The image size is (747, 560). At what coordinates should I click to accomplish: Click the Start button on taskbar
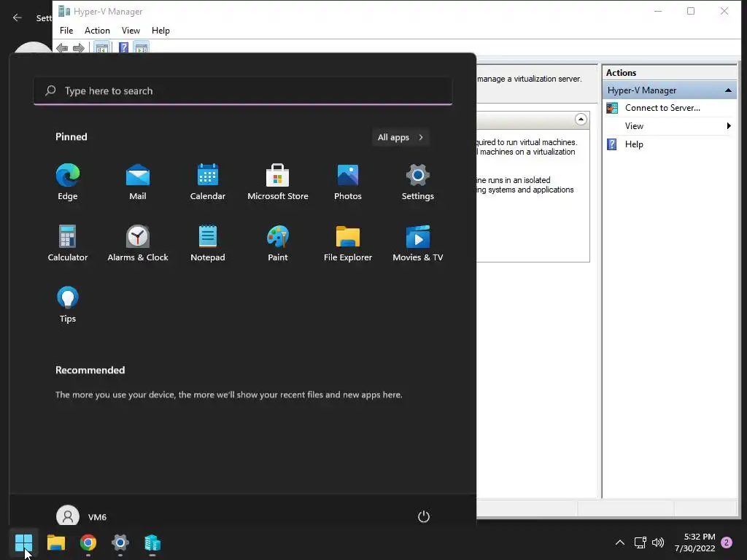[23, 542]
